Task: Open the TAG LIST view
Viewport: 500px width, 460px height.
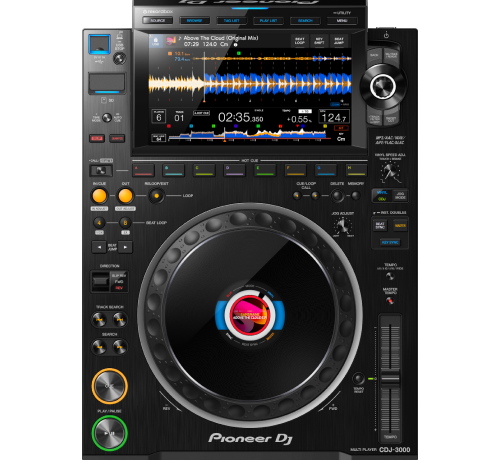Action: point(232,21)
